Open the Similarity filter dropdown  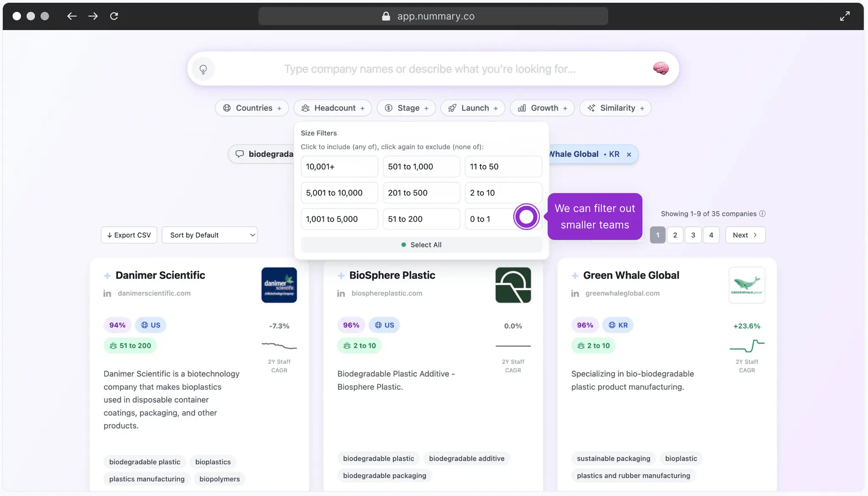(615, 108)
